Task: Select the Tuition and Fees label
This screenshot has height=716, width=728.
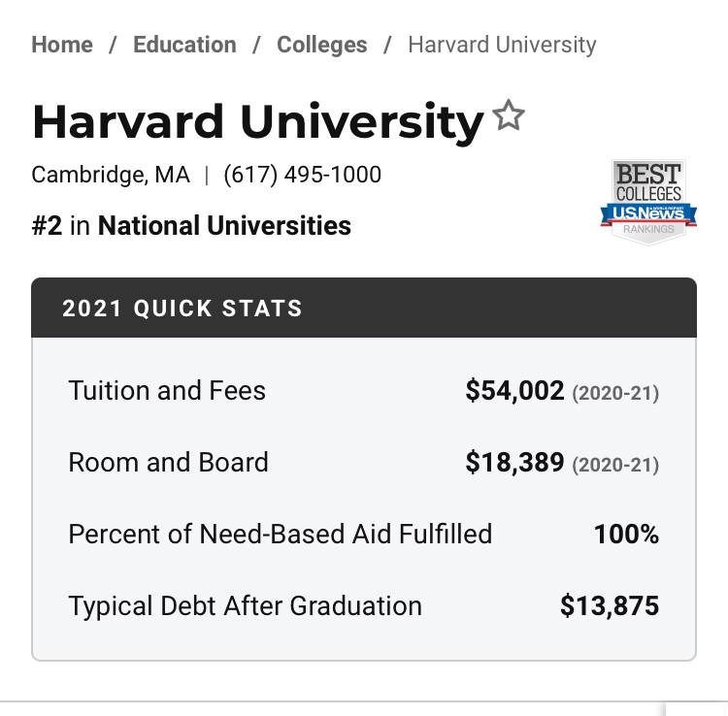Action: 167,390
